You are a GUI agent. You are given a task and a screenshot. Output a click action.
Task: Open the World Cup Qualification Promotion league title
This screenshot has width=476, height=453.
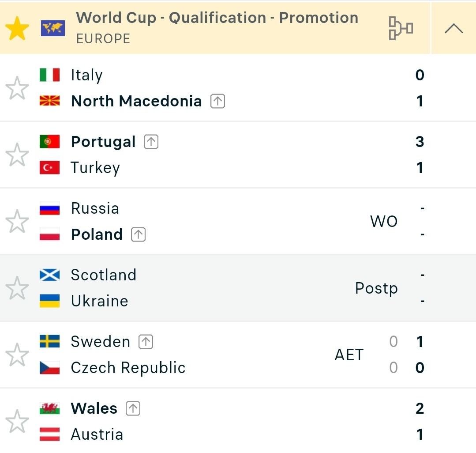[217, 18]
